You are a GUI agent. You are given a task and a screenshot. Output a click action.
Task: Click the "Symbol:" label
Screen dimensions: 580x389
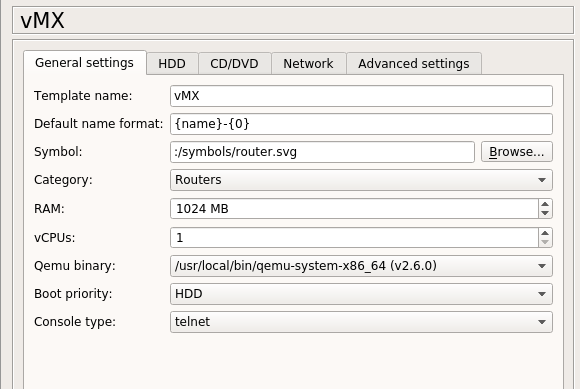coord(58,152)
